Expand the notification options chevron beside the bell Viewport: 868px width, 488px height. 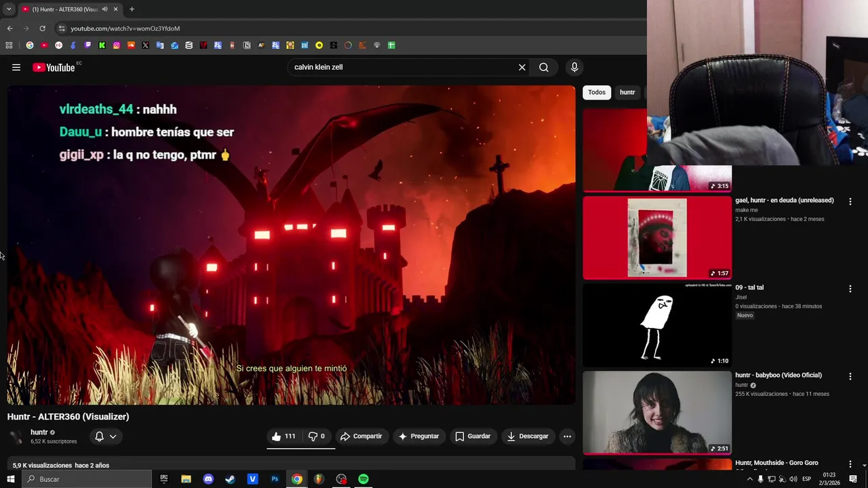(x=113, y=436)
